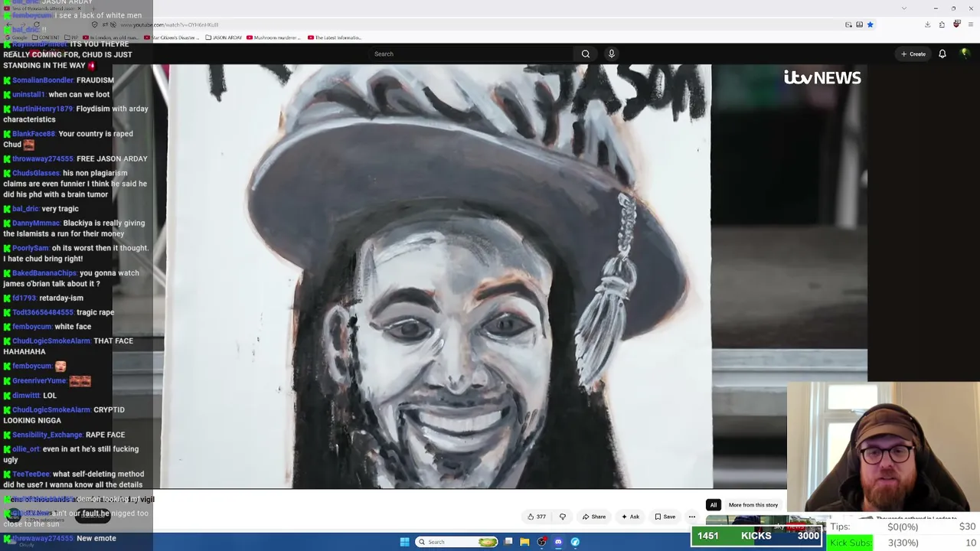The width and height of the screenshot is (980, 551).
Task: Click username throwaway274555 saying FREE JASON ARDAY
Action: point(42,158)
